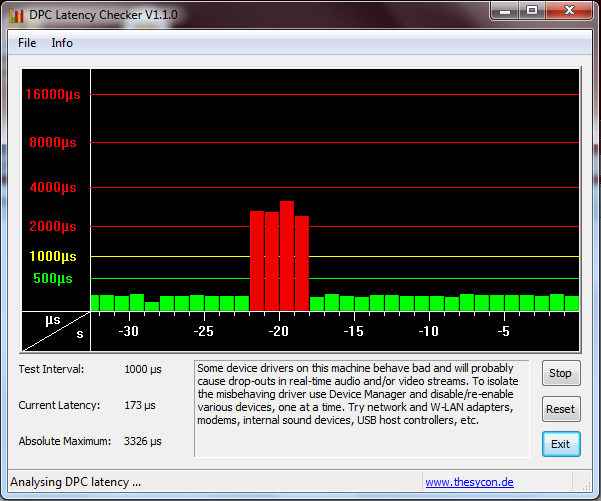
Task: Click the tallest red latency bar
Action: [287, 255]
